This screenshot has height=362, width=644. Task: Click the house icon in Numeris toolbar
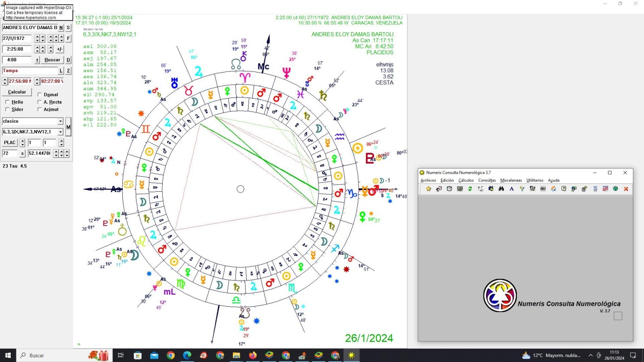pyautogui.click(x=553, y=189)
